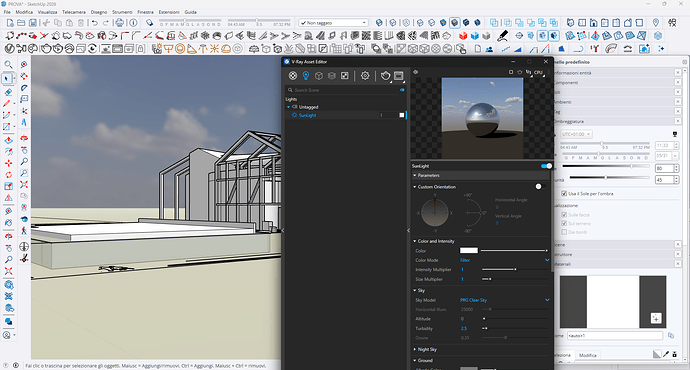The height and width of the screenshot is (370, 690).
Task: Open frame buffer from Asset Editor
Action: coord(399,76)
